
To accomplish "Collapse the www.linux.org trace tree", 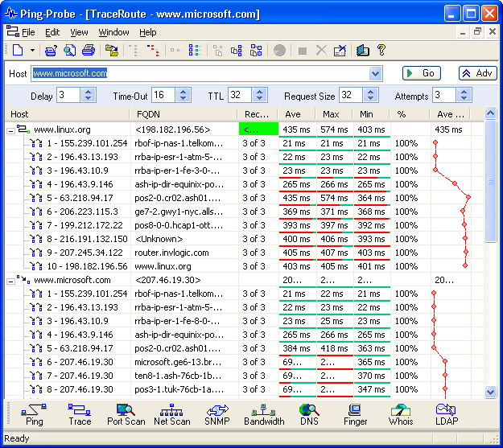I will 10,131.
